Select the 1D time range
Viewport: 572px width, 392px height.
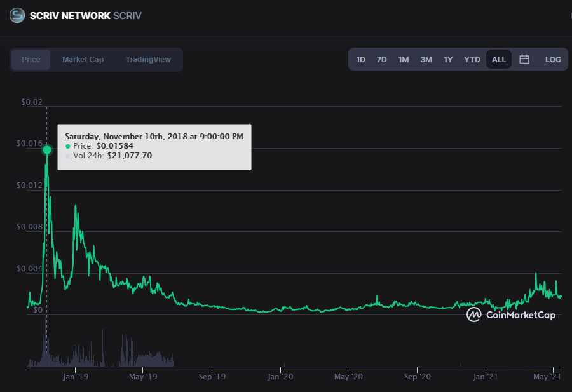[360, 59]
